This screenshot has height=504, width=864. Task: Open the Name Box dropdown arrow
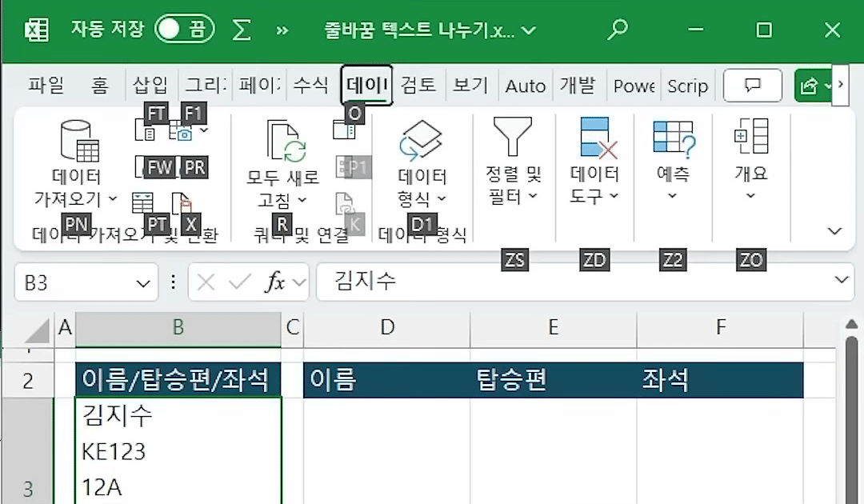point(143,284)
